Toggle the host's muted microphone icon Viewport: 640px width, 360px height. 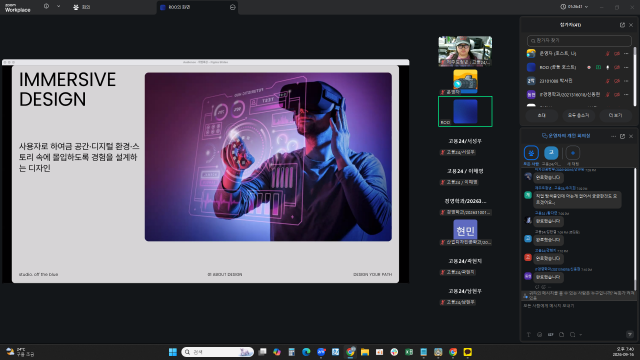pos(608,53)
